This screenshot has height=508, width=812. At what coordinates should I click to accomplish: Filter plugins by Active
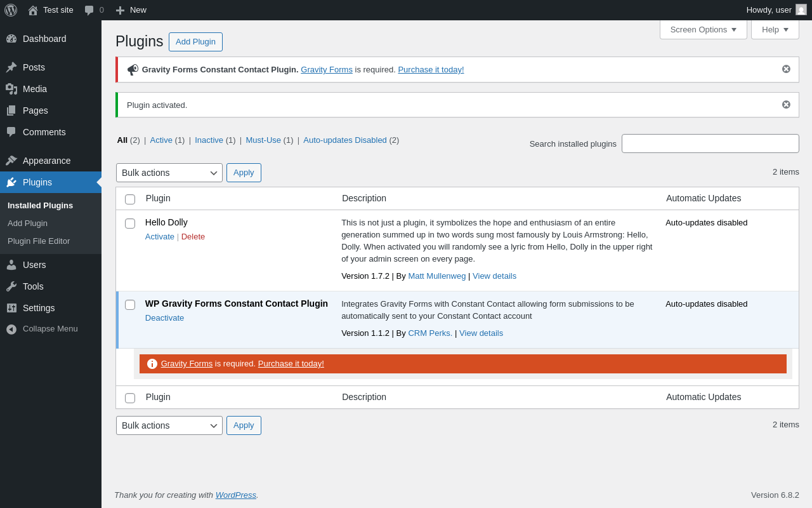tap(161, 140)
